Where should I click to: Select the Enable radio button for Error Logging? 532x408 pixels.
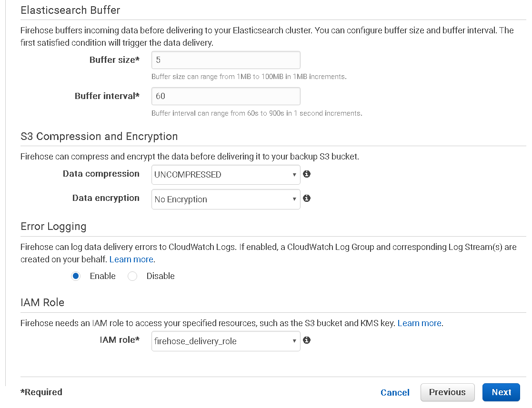click(76, 276)
